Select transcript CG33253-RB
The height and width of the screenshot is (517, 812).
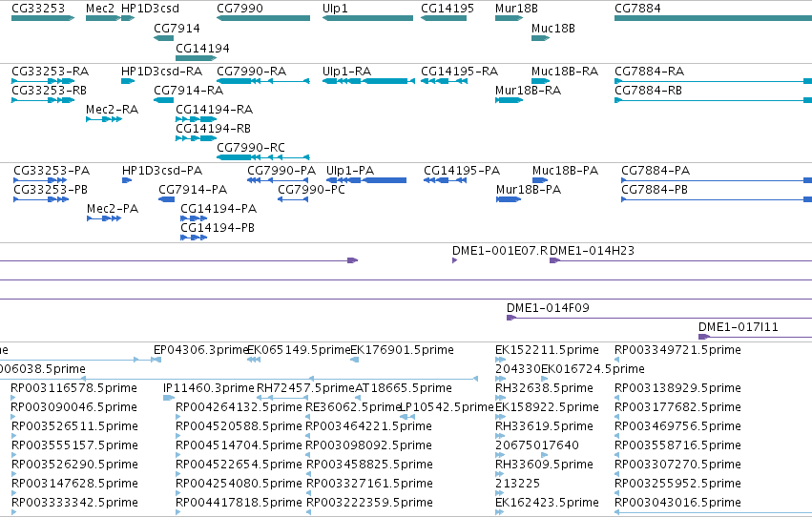(x=50, y=91)
